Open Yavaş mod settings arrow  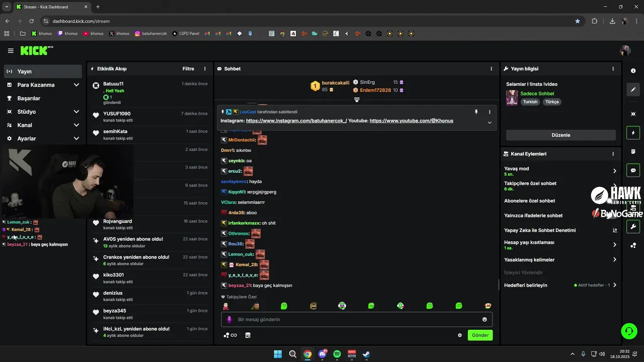tap(614, 171)
